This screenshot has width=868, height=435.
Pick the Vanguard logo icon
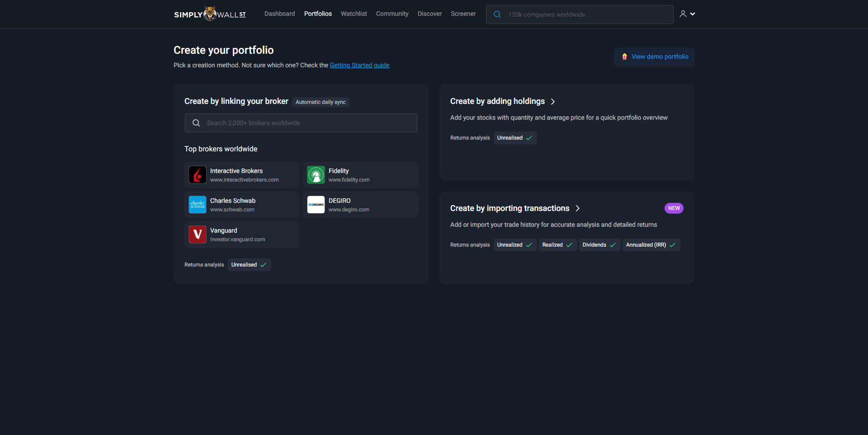pos(197,234)
